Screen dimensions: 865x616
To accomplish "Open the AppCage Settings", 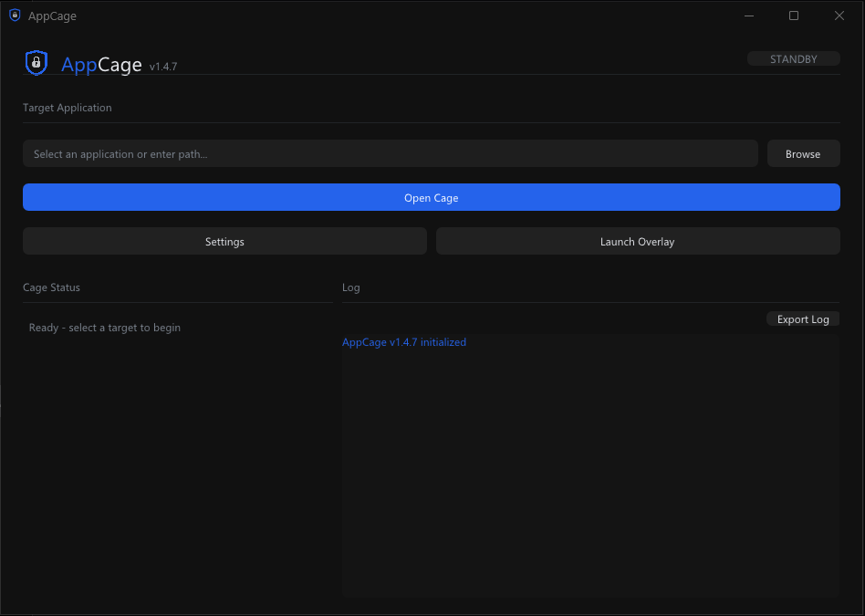I will pyautogui.click(x=224, y=241).
